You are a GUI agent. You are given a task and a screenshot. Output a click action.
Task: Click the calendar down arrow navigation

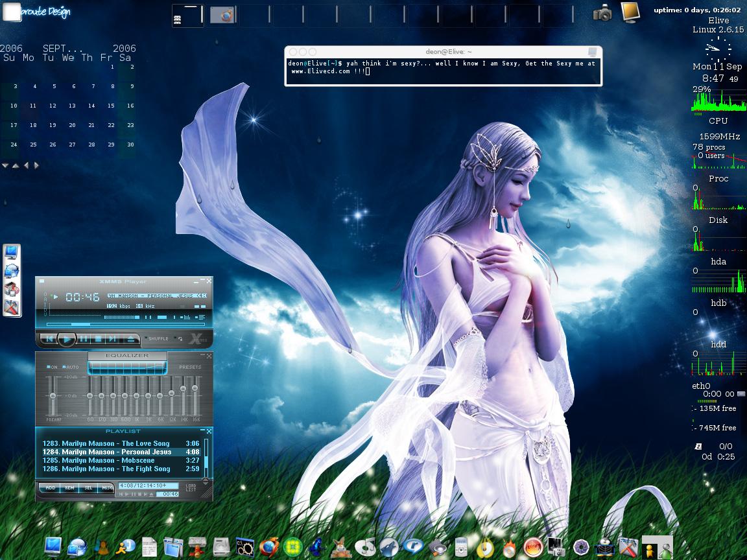click(5, 165)
